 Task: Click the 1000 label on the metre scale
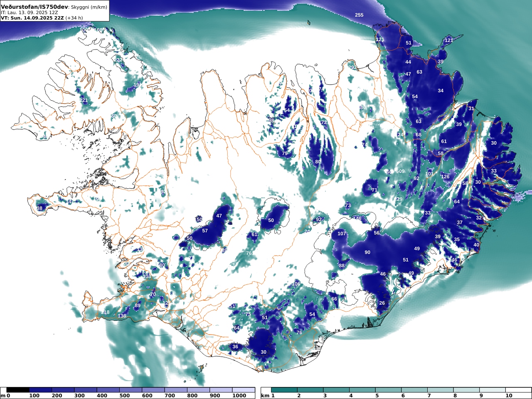click(x=239, y=396)
